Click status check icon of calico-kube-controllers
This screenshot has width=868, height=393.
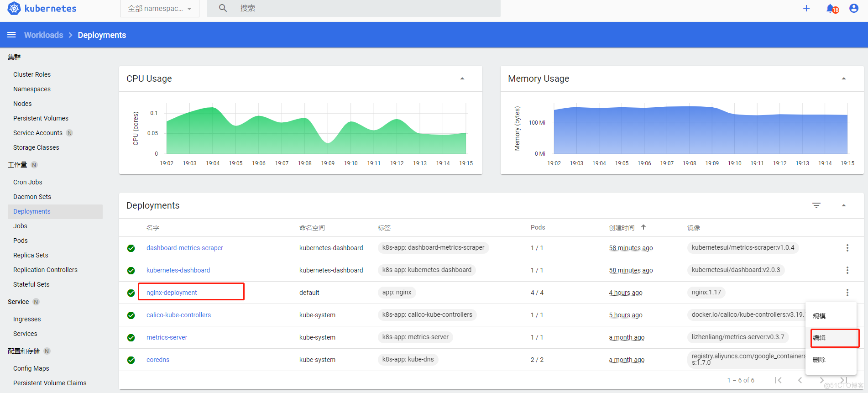[131, 315]
